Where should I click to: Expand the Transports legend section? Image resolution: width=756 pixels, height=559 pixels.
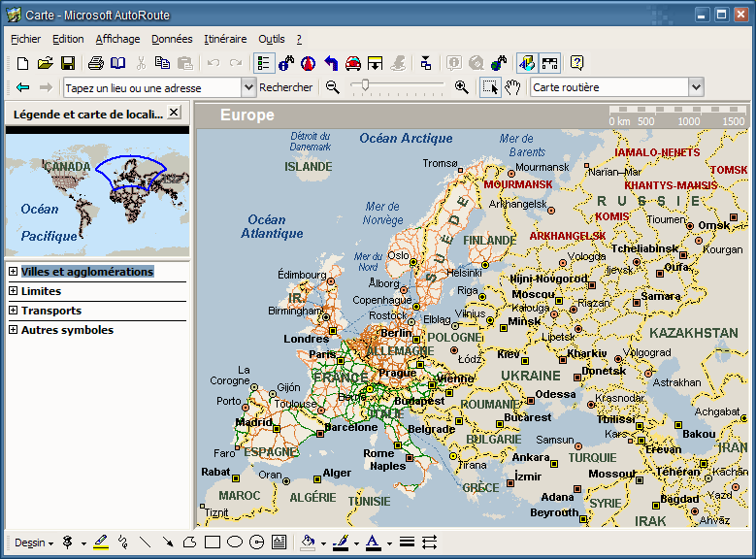(x=13, y=311)
